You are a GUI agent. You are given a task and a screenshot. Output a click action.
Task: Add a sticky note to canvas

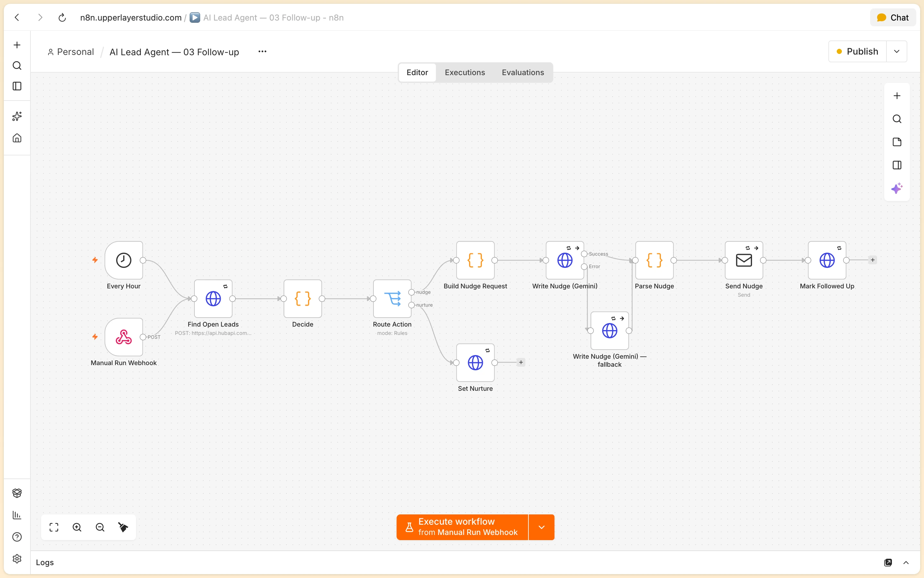[897, 142]
